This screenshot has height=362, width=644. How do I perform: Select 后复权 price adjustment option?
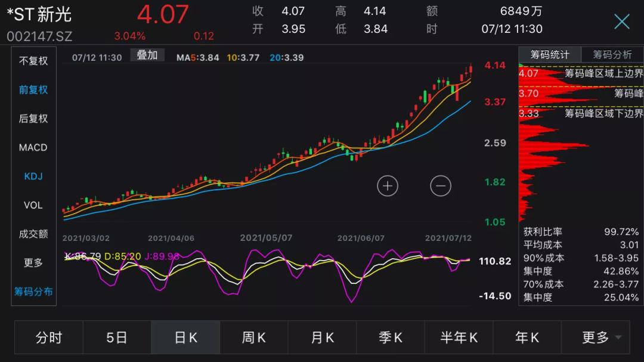coord(33,118)
